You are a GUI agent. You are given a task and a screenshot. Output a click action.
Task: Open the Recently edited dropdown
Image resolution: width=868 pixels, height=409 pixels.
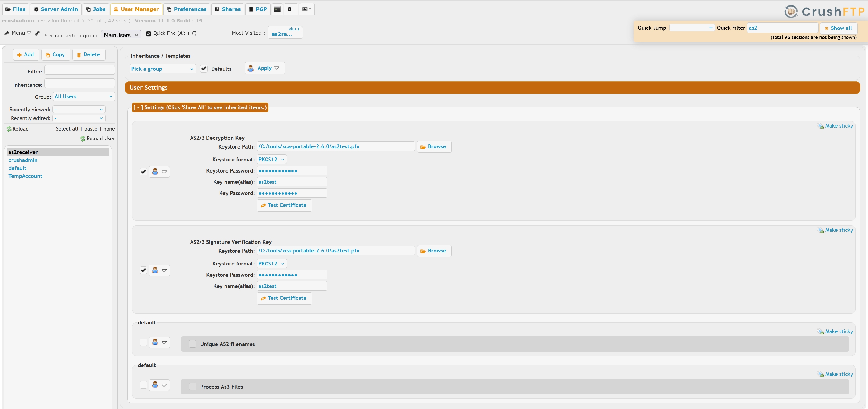click(x=79, y=118)
